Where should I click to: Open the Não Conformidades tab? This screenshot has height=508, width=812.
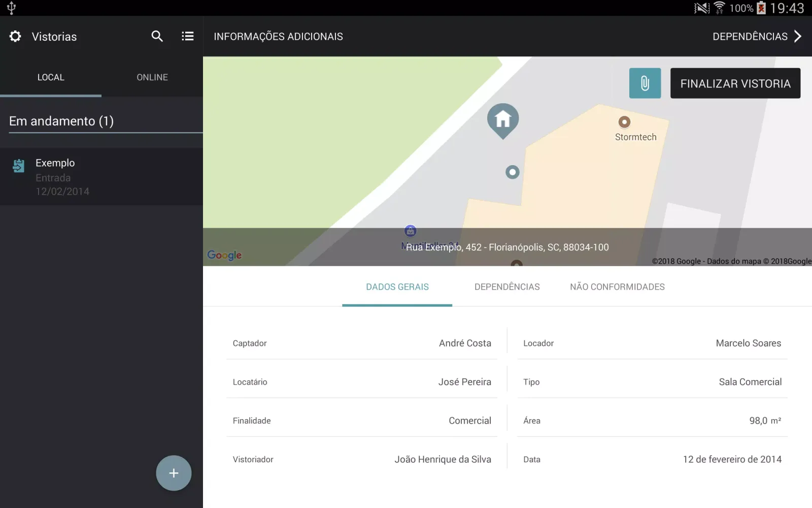pyautogui.click(x=617, y=287)
